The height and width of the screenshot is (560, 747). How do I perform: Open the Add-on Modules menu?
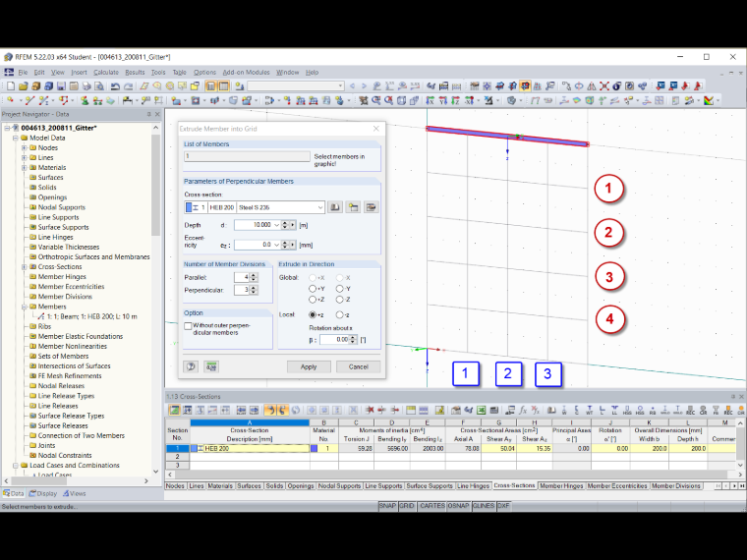(246, 73)
